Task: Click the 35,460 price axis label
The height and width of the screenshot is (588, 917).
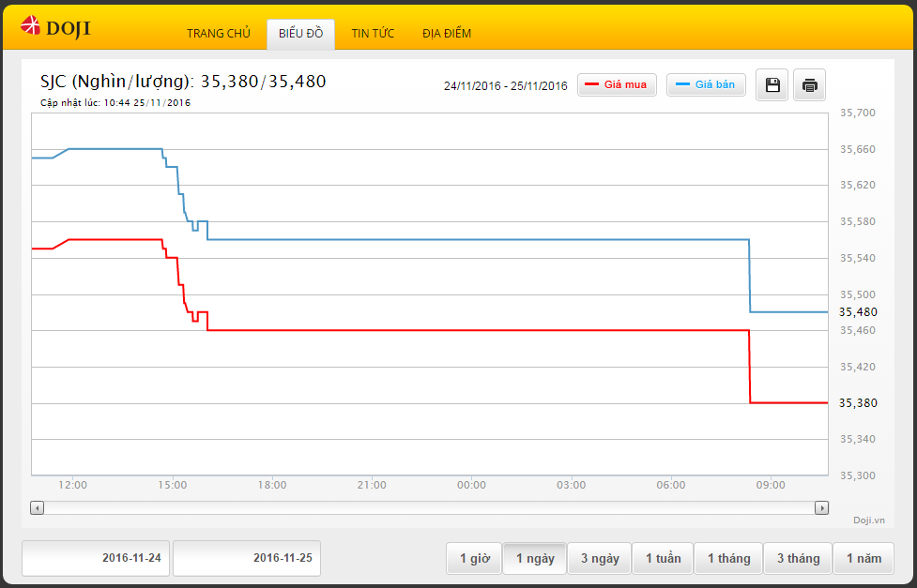Action: [x=858, y=331]
